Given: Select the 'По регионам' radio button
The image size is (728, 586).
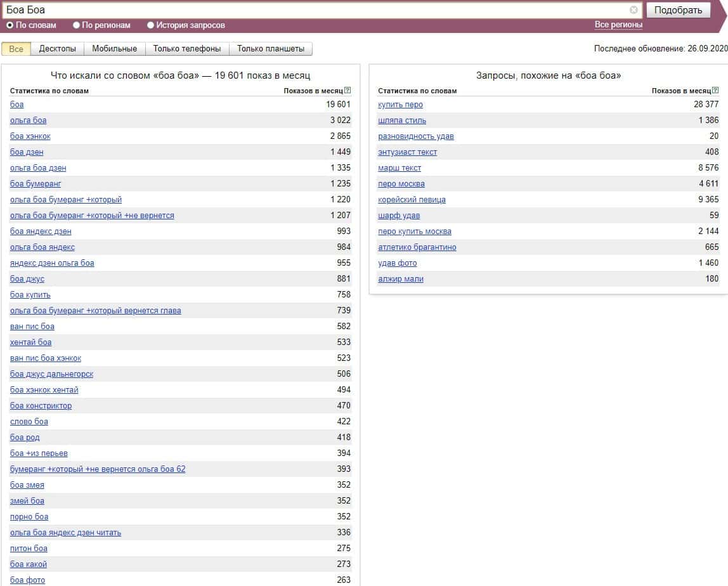Looking at the screenshot, I should 77,25.
